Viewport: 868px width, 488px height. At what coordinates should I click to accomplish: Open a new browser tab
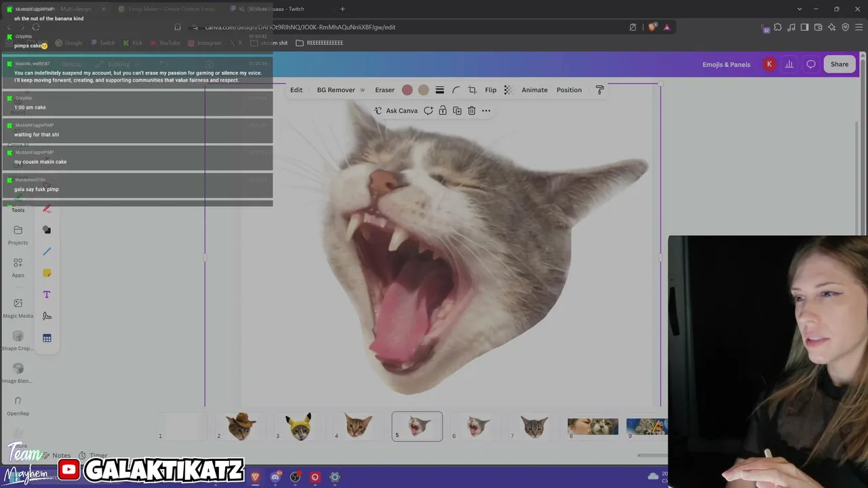(342, 9)
